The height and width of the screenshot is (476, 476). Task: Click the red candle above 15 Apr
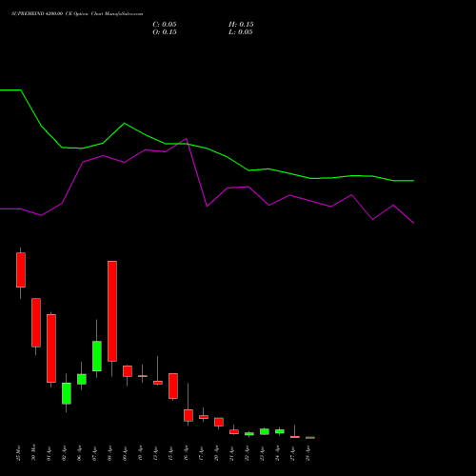(173, 386)
